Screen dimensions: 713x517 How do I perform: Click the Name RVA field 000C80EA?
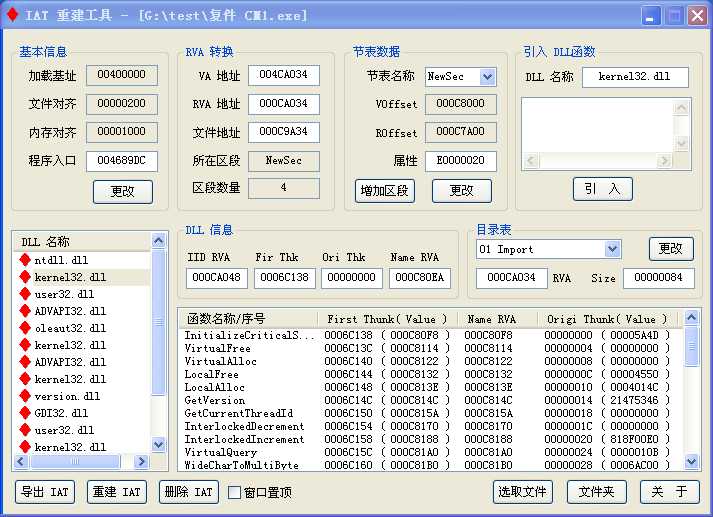coord(420,278)
